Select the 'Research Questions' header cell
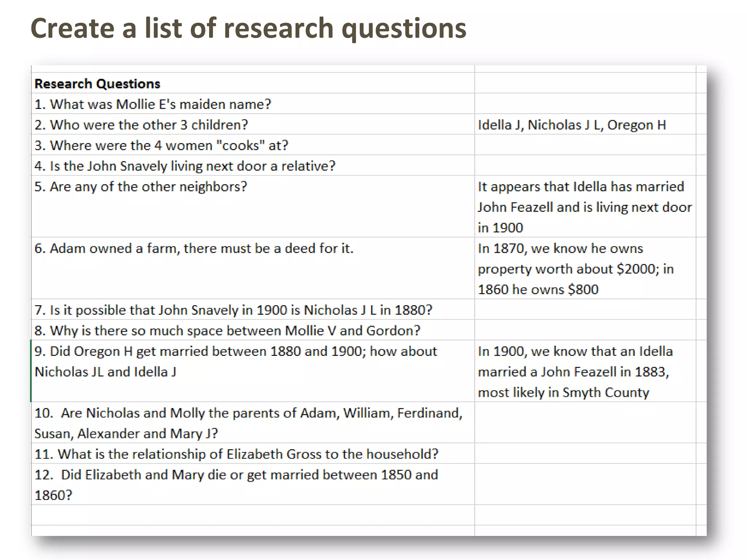Screen dimensions: 747x560 (253, 83)
